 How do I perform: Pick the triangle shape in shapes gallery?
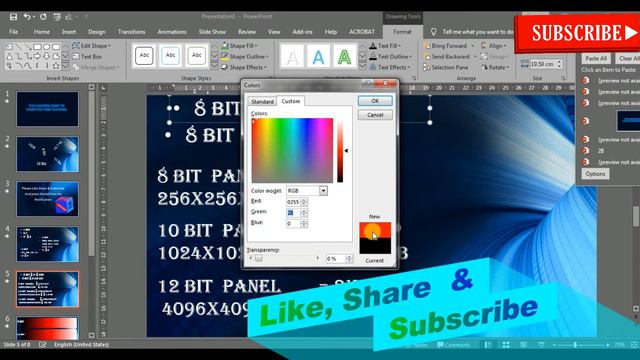pos(9,56)
